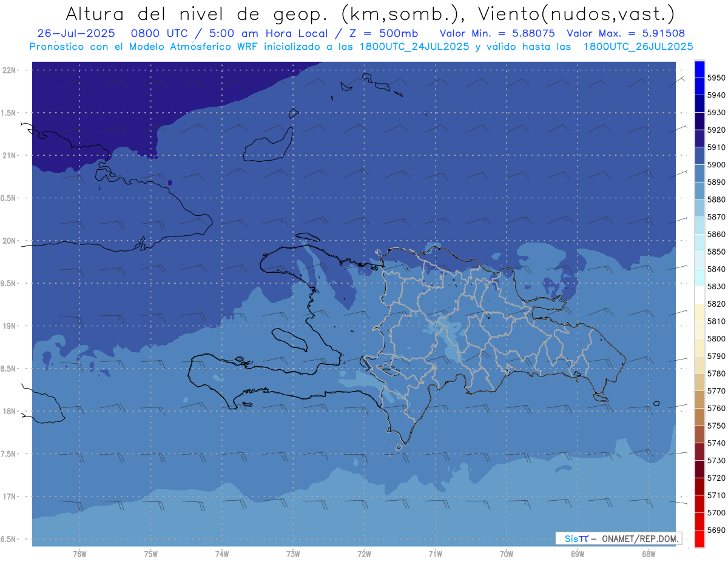Click the '70W' longitude axis label
Screen dimensions: 728x562
coord(507,554)
